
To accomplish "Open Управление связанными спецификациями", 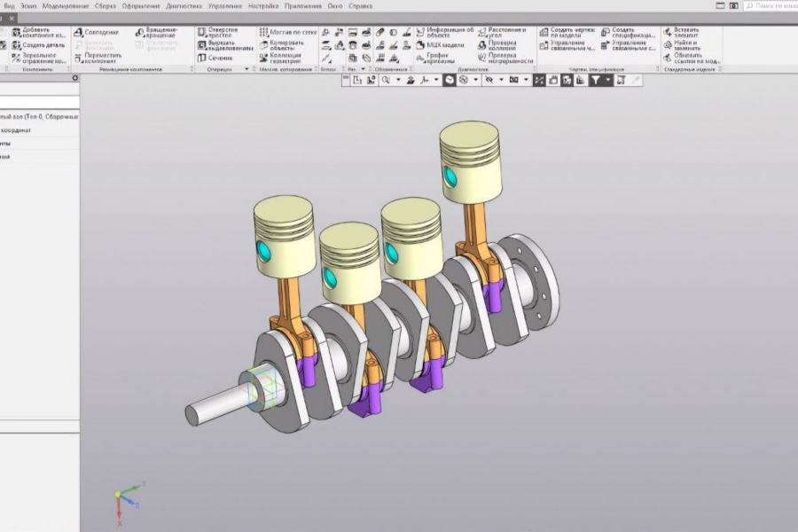I will pyautogui.click(x=628, y=45).
